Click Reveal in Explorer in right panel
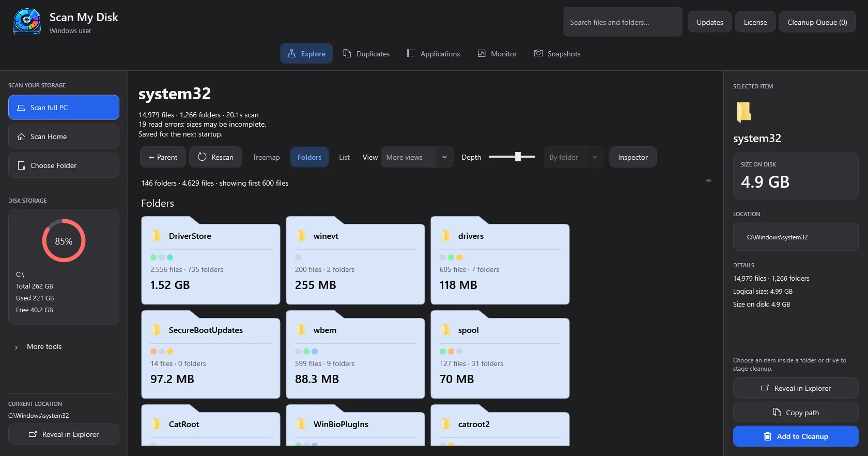Screen dimensions: 868x456 pyautogui.click(x=796, y=388)
